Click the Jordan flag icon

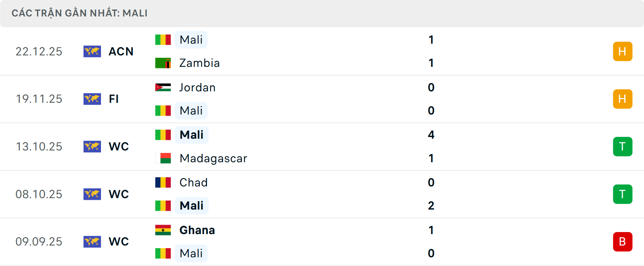coord(163,87)
